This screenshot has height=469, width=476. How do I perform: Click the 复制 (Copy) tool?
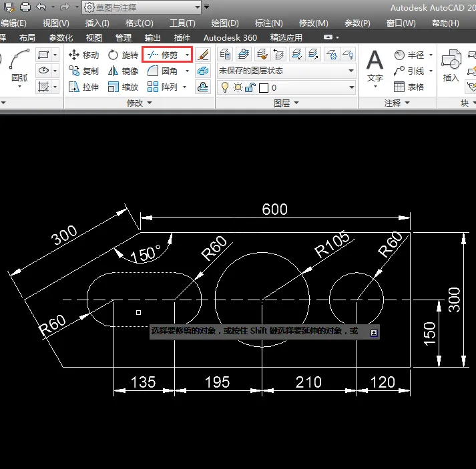tap(83, 71)
